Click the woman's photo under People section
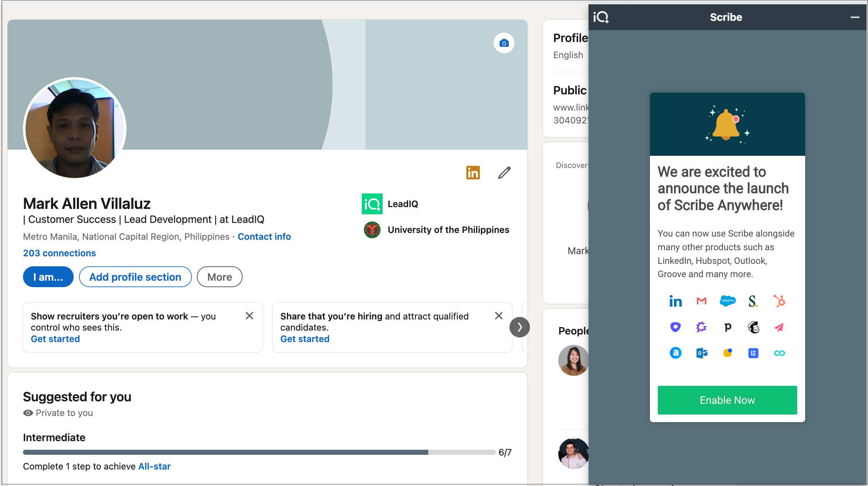The height and width of the screenshot is (486, 868). coord(573,360)
